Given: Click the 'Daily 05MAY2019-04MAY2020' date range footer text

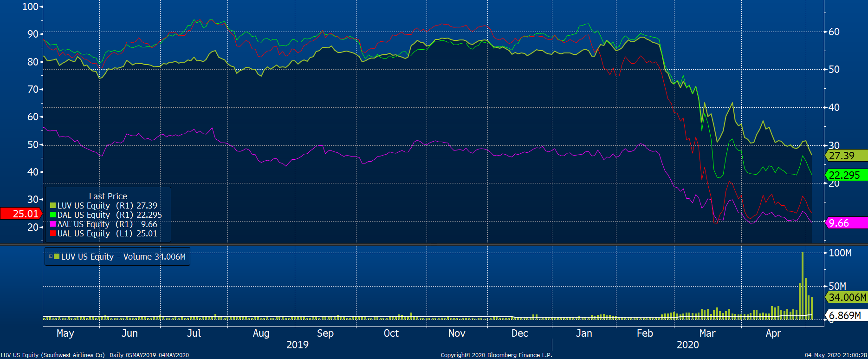Looking at the screenshot, I should [149, 355].
